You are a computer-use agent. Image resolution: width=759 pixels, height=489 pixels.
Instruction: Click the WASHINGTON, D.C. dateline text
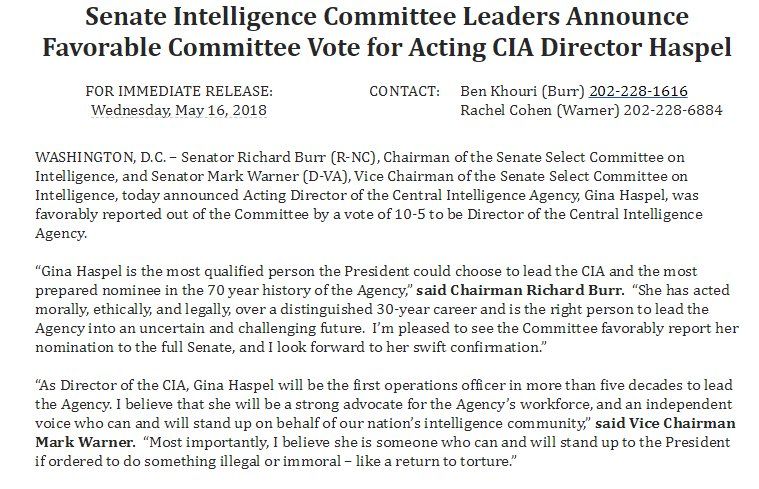[100, 157]
